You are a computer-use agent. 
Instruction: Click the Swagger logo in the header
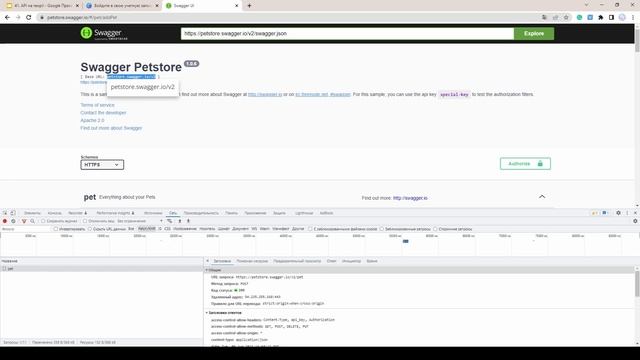point(104,33)
